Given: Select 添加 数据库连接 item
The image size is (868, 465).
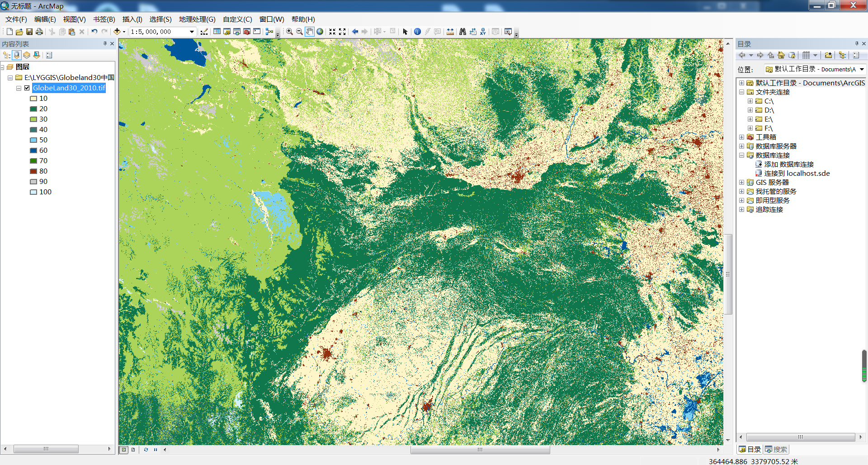Looking at the screenshot, I should click(x=789, y=164).
